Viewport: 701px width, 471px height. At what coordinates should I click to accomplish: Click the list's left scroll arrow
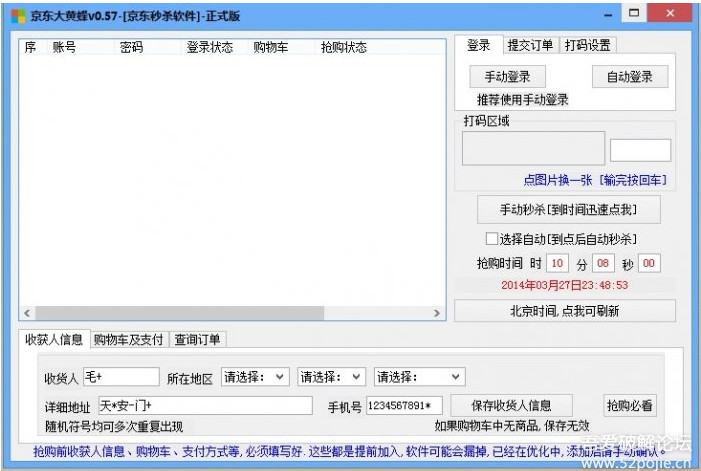(x=27, y=313)
